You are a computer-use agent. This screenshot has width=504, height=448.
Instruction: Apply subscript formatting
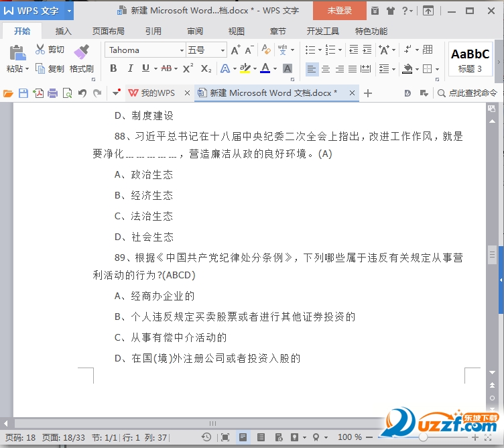pos(206,68)
